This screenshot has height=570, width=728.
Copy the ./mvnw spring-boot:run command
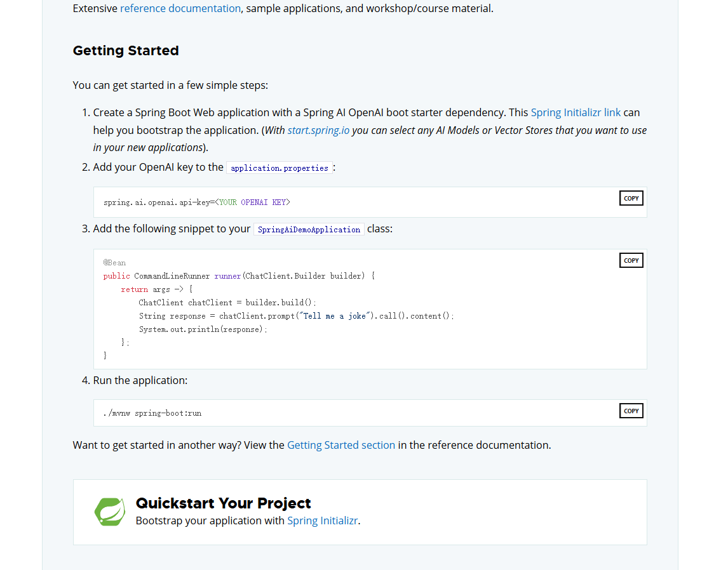point(631,411)
